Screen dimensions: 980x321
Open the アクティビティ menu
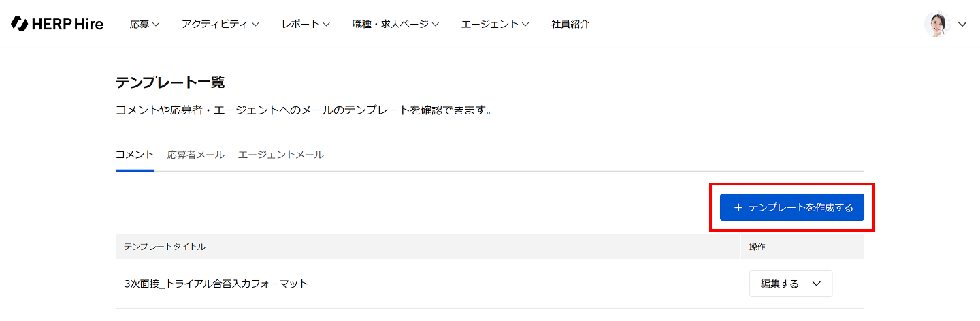click(220, 24)
